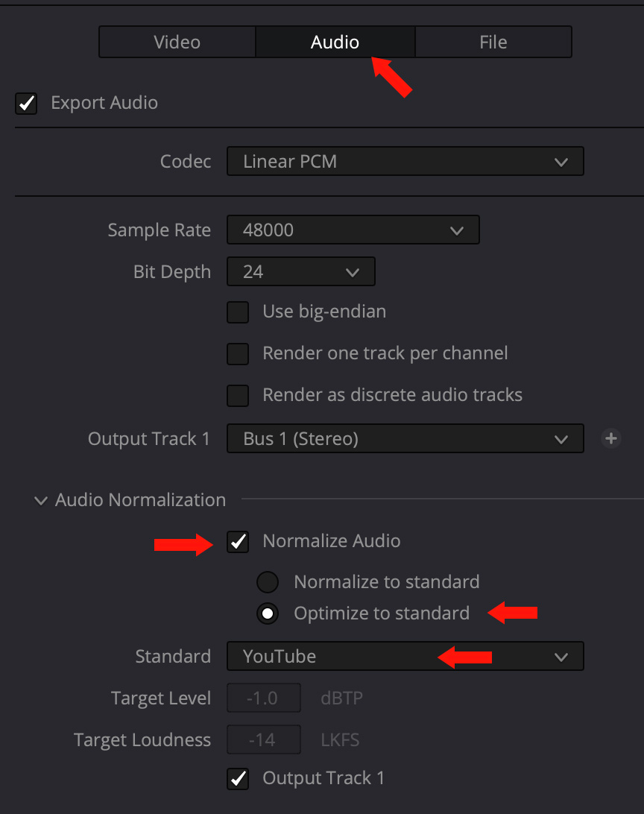The width and height of the screenshot is (644, 814).
Task: Click the Target Loudness LKFS field
Action: pyautogui.click(x=264, y=740)
